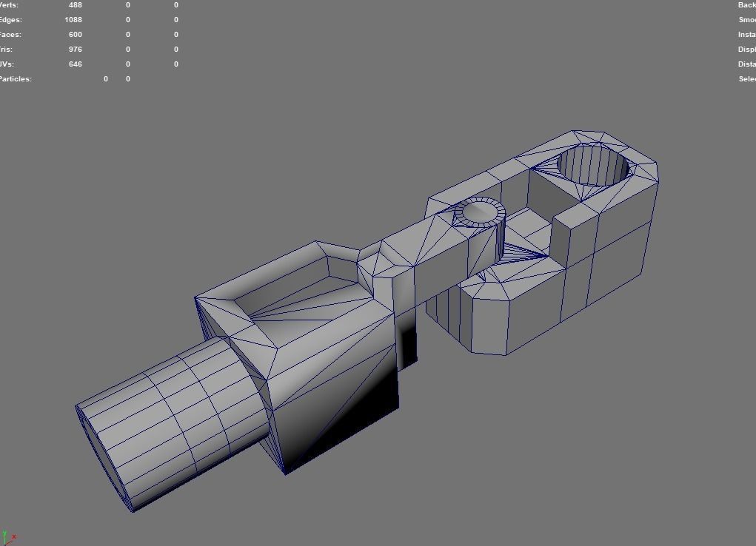
Task: Click the small round peg on the model
Action: [x=479, y=212]
